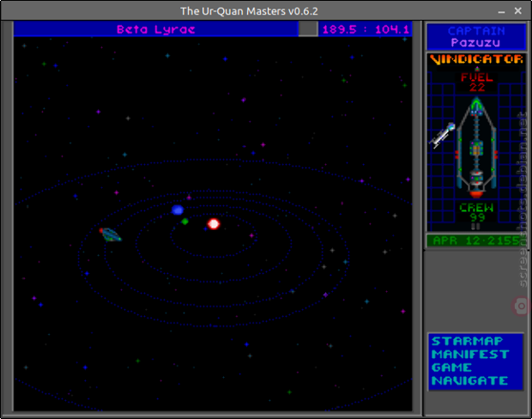
Task: Click the gray box in title bar
Action: tap(308, 29)
